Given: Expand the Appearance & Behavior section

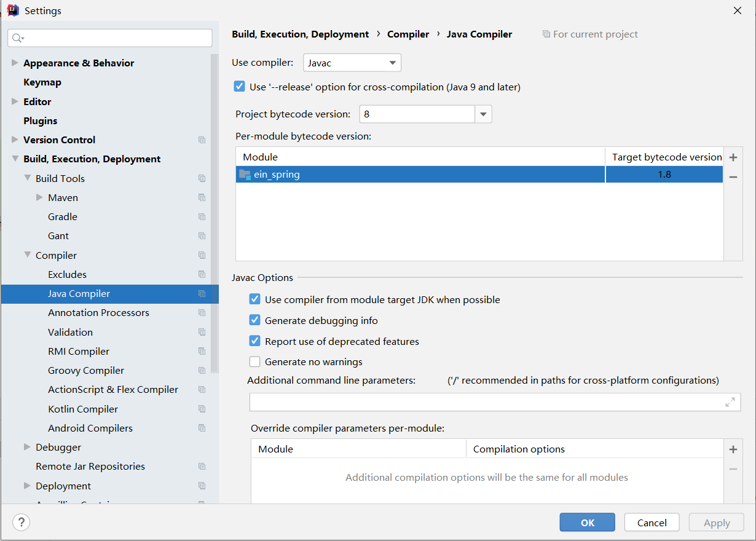Looking at the screenshot, I should click(x=15, y=63).
